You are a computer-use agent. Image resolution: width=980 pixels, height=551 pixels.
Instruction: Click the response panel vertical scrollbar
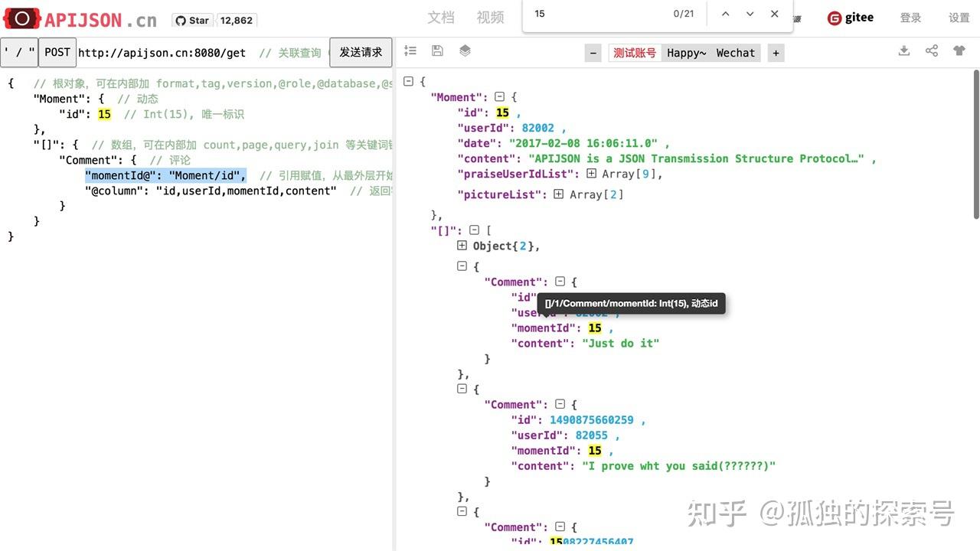click(x=976, y=143)
